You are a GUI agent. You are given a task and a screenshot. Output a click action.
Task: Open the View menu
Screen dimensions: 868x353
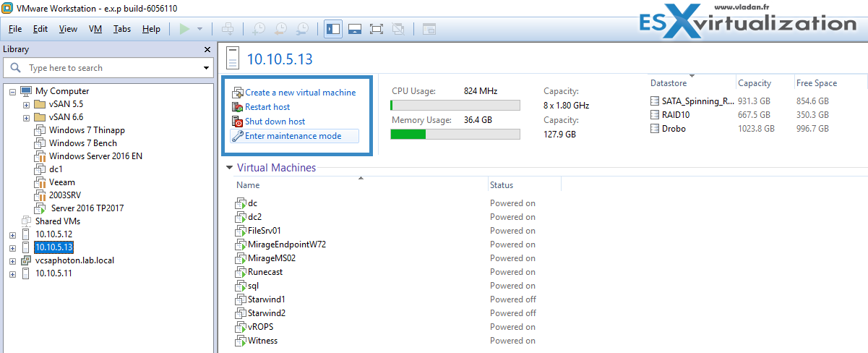[x=68, y=29]
